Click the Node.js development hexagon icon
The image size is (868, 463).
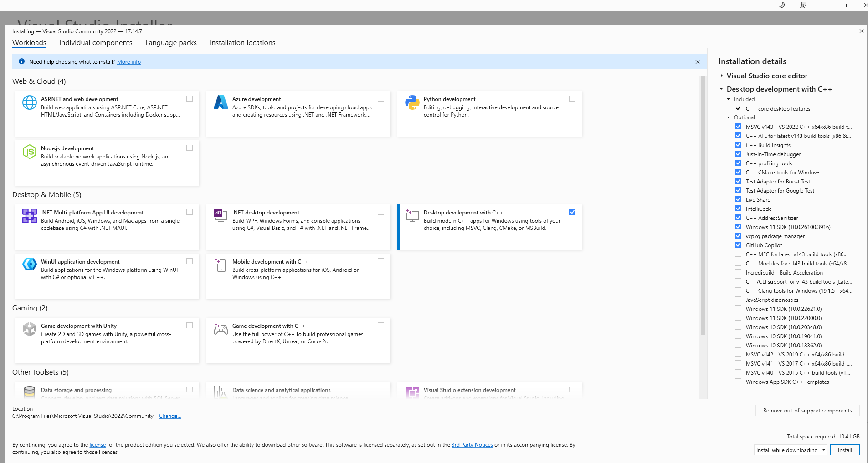(30, 152)
